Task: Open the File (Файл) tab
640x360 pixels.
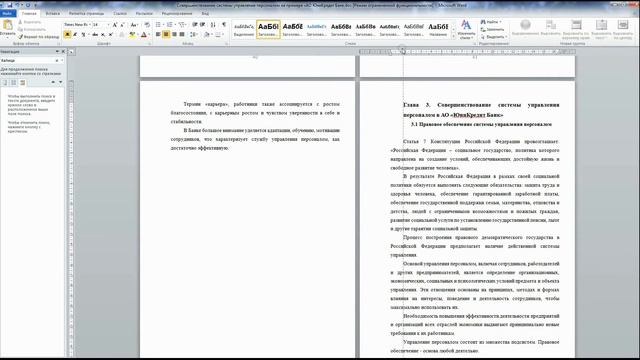Action: [x=7, y=13]
